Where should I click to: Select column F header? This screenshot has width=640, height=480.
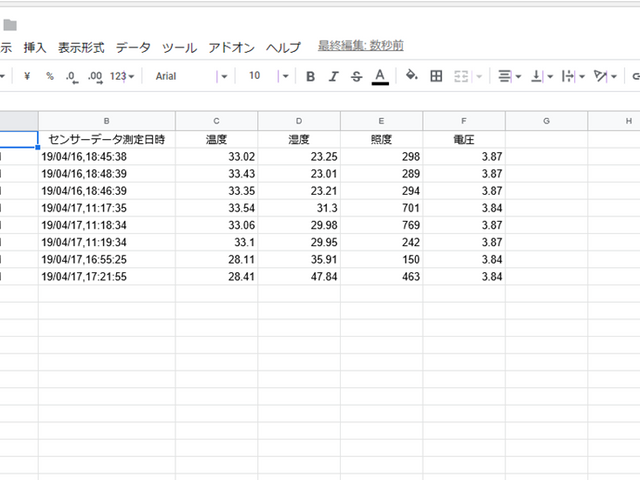point(464,121)
